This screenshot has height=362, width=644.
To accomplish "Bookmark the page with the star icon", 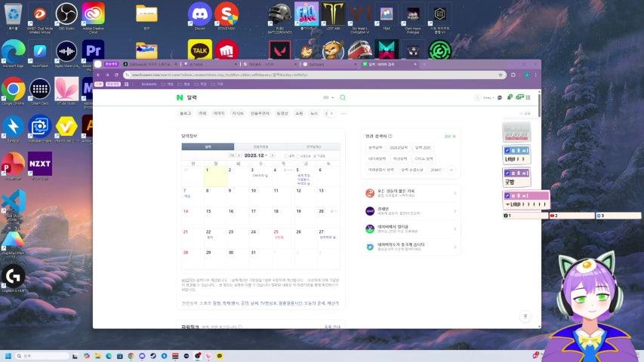I will [501, 75].
